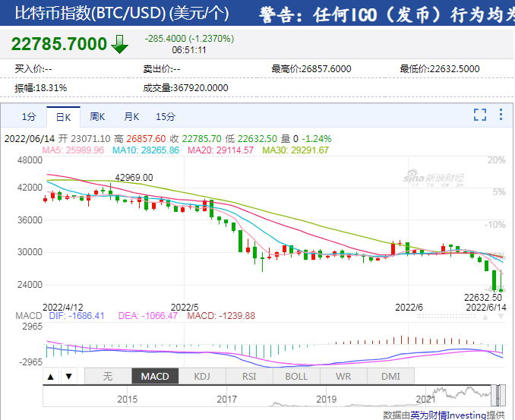This screenshot has height=420, width=515.
Task: Click the MA10: 28265.86 legend value
Action: pyautogui.click(x=146, y=150)
